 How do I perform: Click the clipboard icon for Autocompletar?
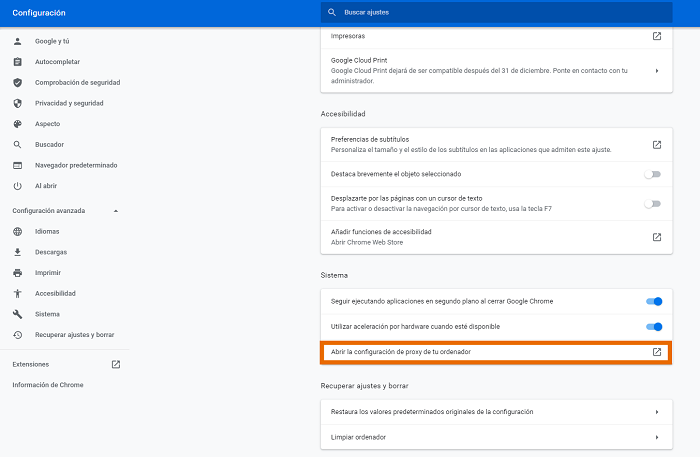click(17, 62)
